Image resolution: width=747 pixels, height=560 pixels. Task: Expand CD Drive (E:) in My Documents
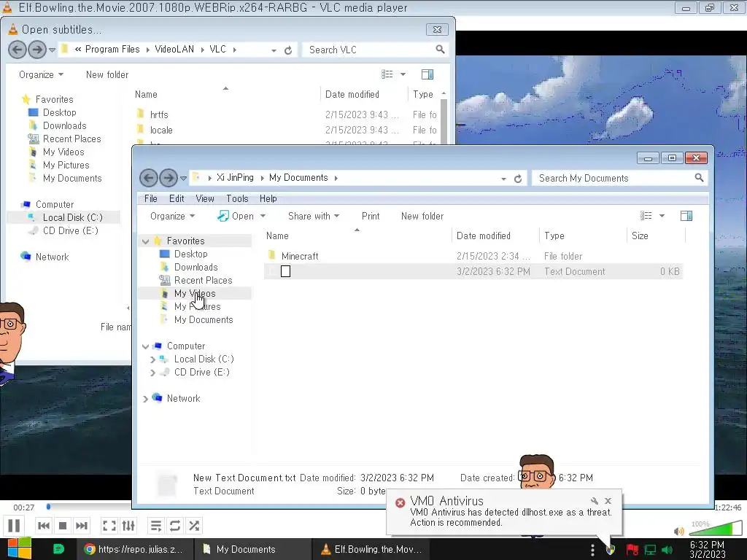coord(153,373)
